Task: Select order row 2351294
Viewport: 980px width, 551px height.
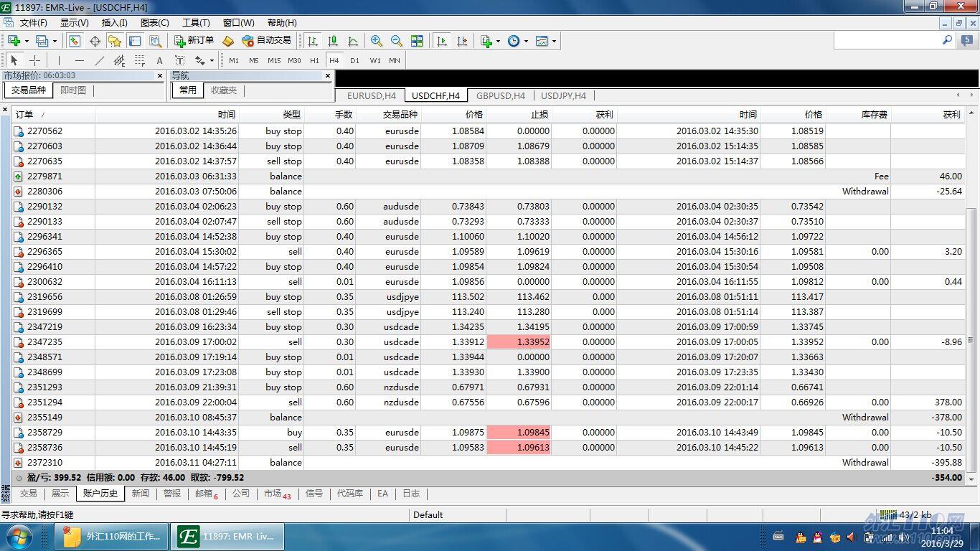Action: pyautogui.click(x=489, y=402)
